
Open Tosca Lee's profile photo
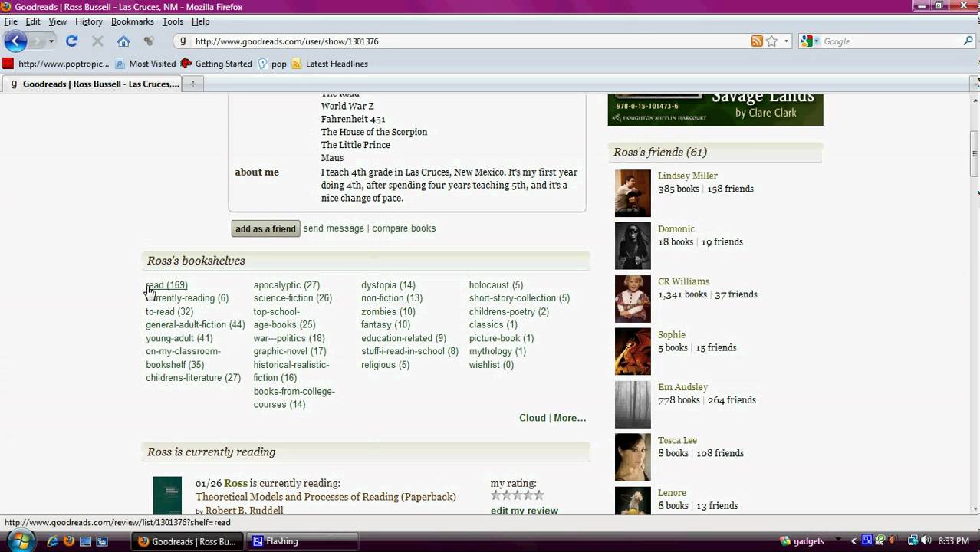(x=633, y=457)
